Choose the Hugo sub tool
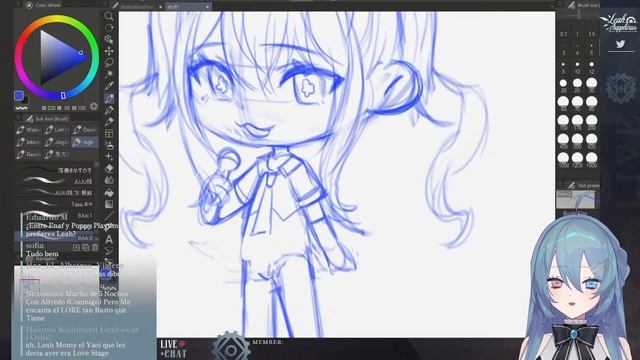This screenshot has height=360, width=640. click(85, 142)
